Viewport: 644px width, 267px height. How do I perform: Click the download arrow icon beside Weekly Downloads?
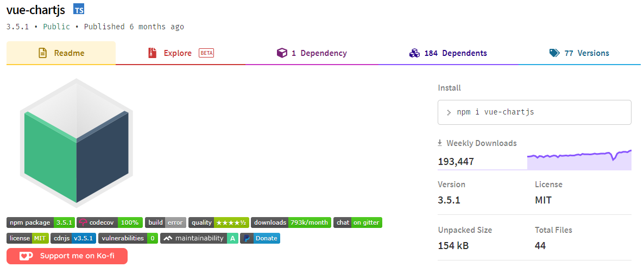[x=440, y=143]
